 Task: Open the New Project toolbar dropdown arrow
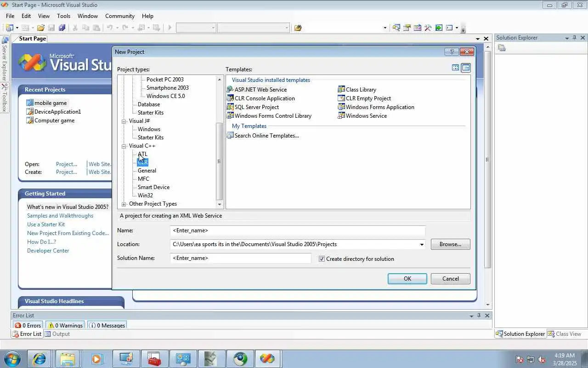(17, 28)
